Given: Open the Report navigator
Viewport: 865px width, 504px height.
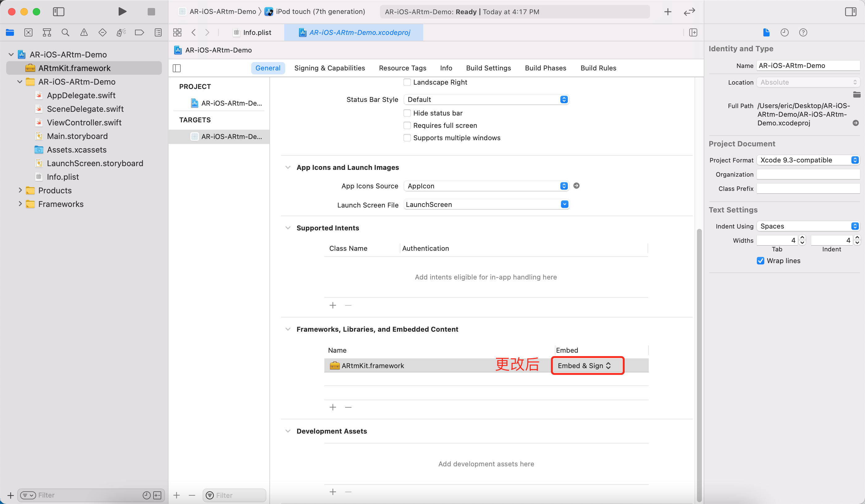Looking at the screenshot, I should [158, 33].
